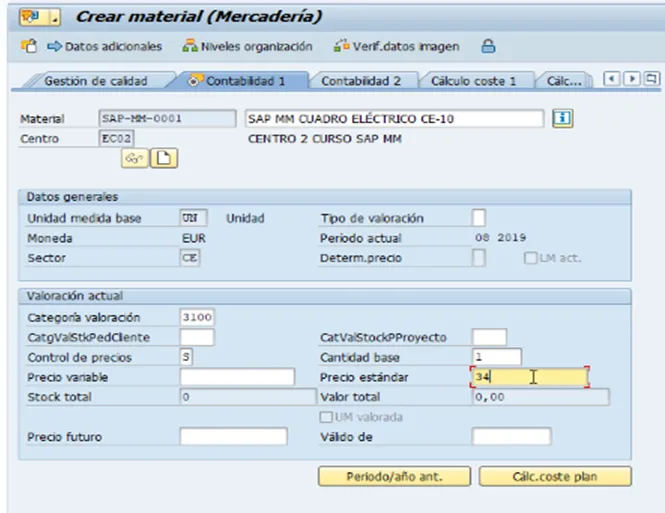Click the material description field
The image size is (665, 513).
(394, 118)
